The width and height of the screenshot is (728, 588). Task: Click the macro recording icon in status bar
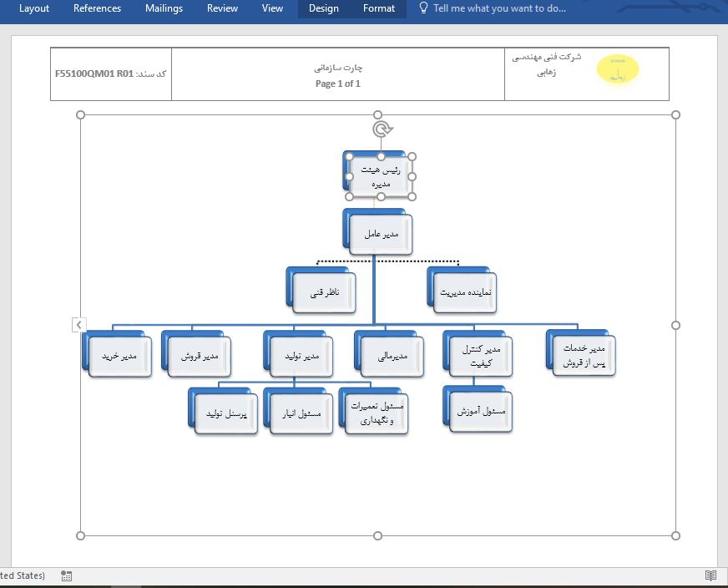click(x=67, y=575)
